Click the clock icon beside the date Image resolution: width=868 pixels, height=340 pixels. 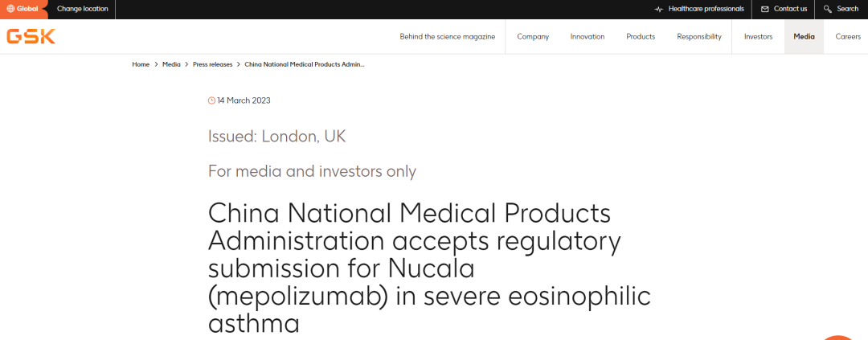click(x=212, y=100)
